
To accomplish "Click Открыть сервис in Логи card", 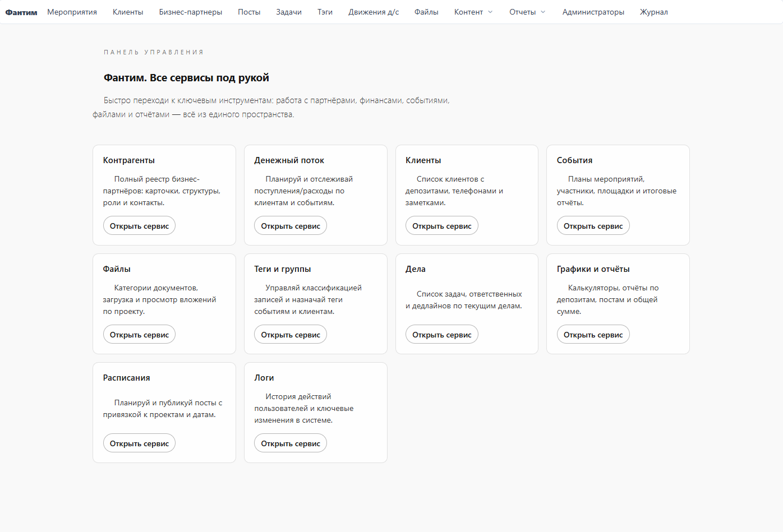I will pyautogui.click(x=291, y=443).
